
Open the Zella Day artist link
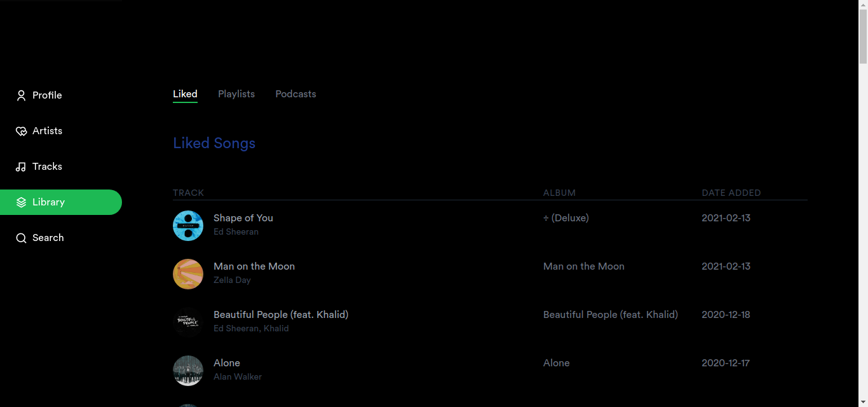(232, 280)
